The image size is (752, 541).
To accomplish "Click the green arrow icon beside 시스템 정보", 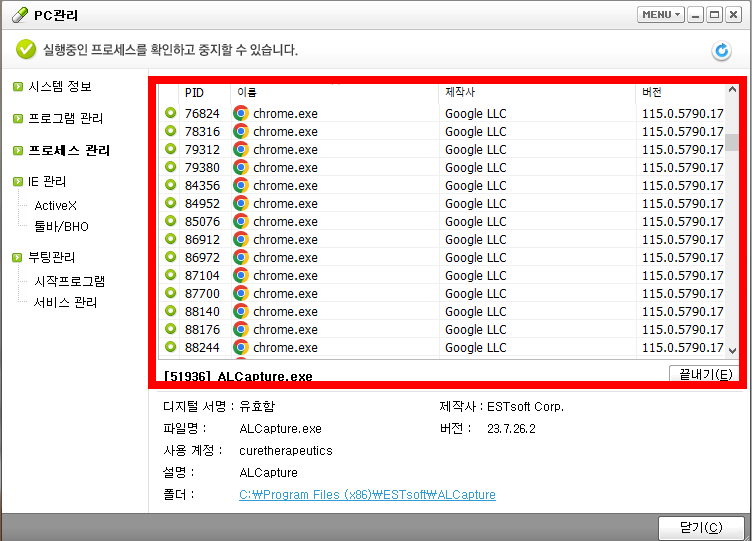I will click(x=18, y=86).
